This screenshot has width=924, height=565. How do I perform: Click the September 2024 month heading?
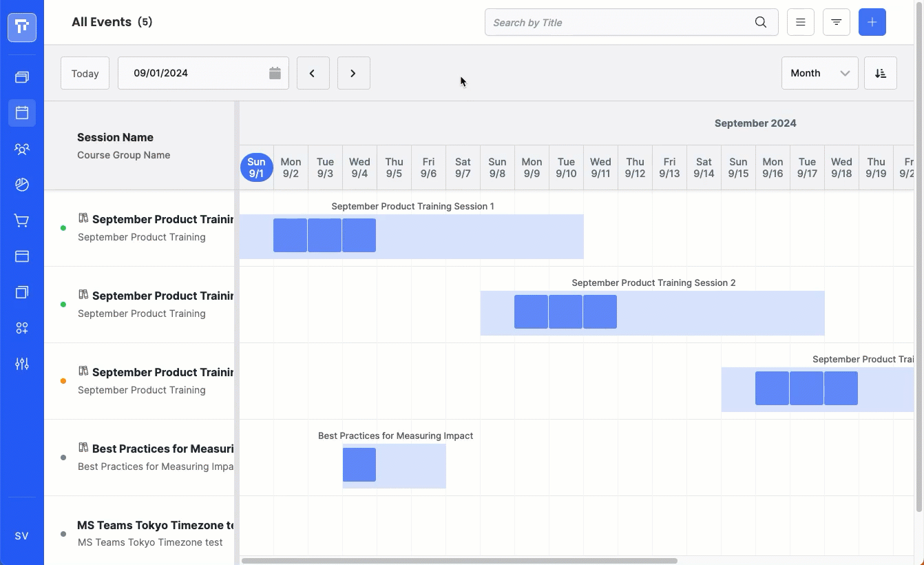(755, 123)
